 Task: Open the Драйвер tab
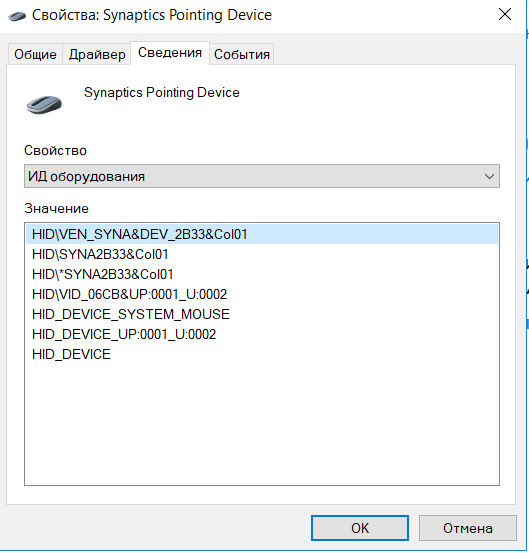tap(97, 54)
